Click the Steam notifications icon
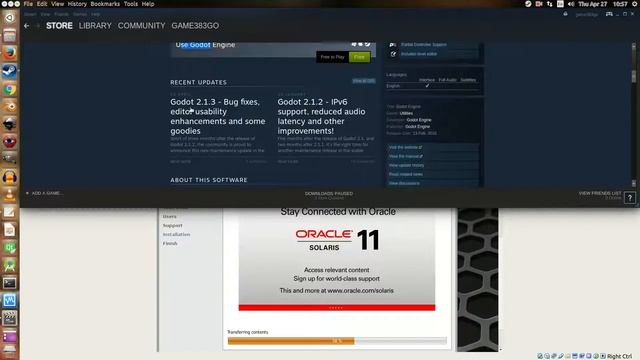The image size is (640, 360). [x=565, y=14]
